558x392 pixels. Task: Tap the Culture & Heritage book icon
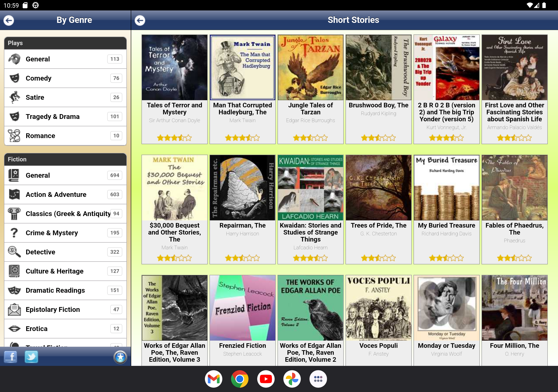(14, 271)
